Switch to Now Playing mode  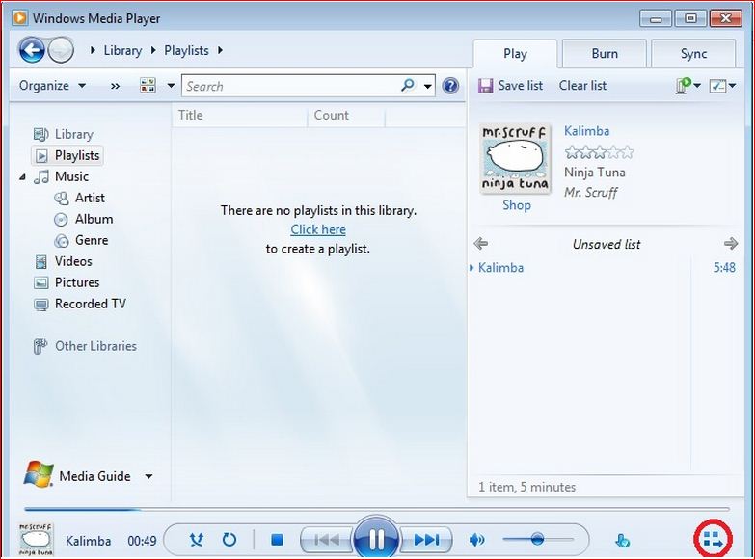coord(714,540)
